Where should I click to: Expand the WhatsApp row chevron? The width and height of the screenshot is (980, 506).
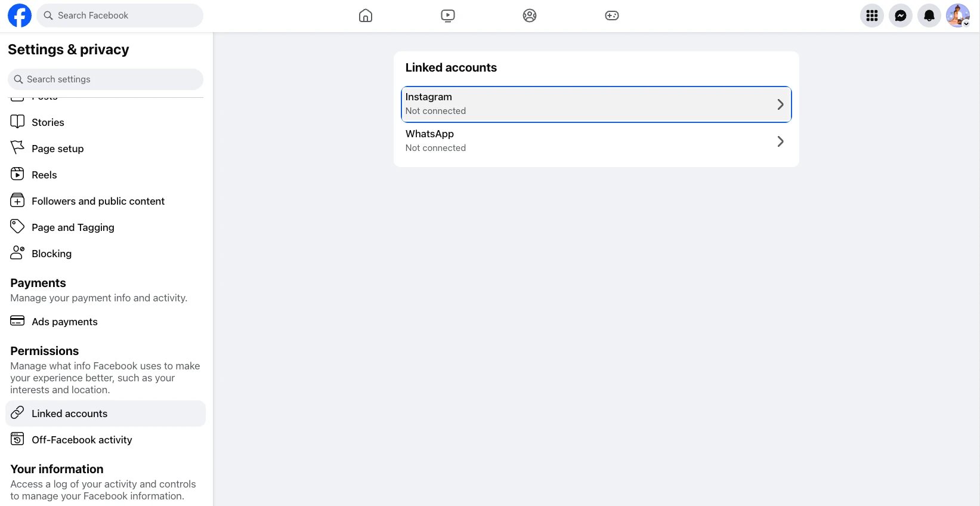(780, 141)
